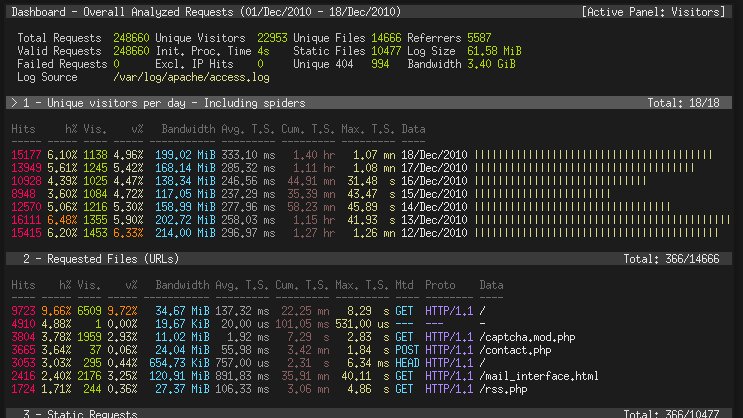Click bandwidth cell 214.00 MiB
This screenshot has width=743, height=418.
[x=185, y=233]
